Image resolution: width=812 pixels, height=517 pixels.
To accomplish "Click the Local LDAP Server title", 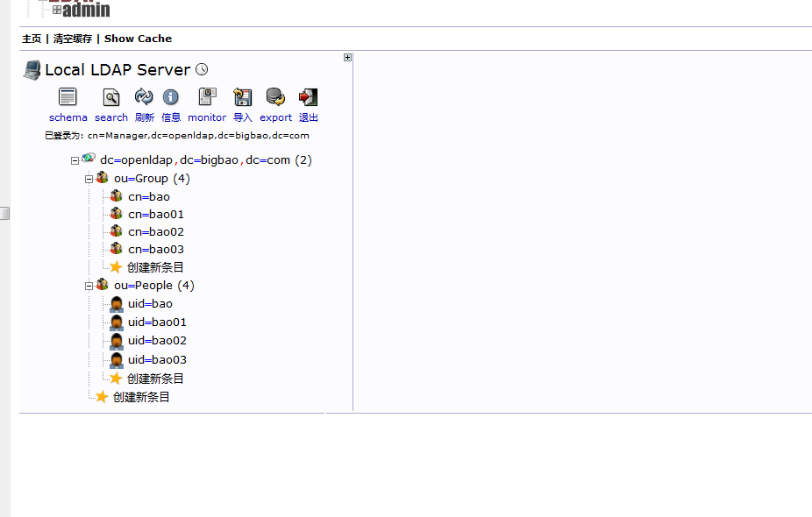I will click(118, 70).
